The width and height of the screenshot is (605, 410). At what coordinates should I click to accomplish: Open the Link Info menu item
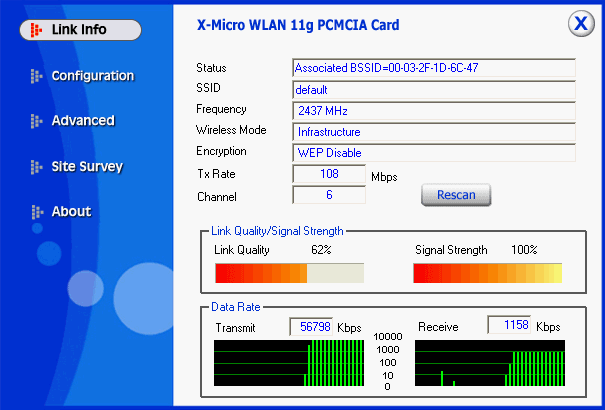80,30
